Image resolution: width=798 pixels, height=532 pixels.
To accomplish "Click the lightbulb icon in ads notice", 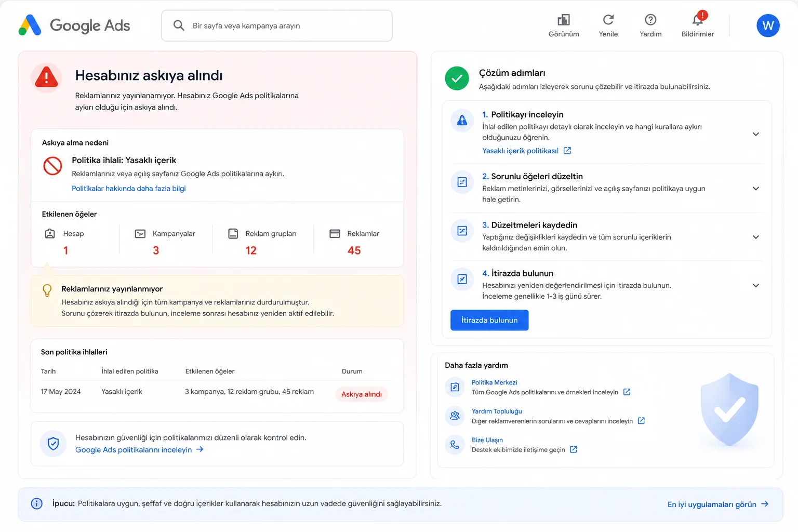I will click(x=47, y=290).
